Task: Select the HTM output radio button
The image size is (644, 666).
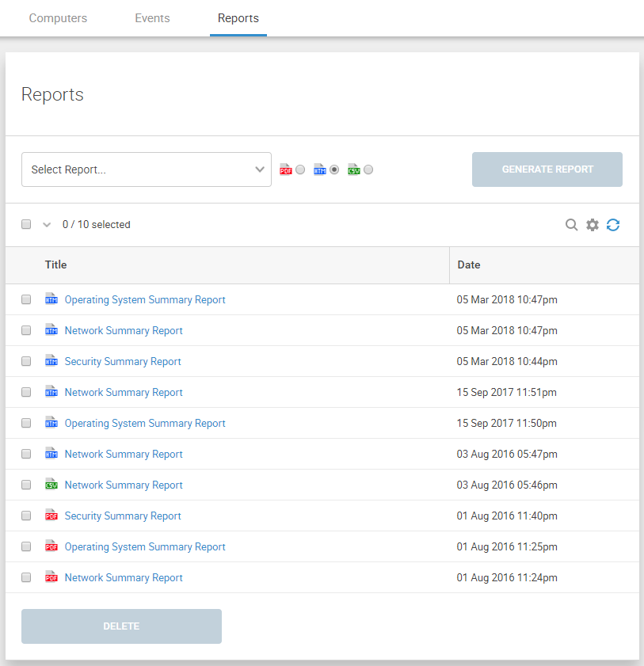Action: 334,169
